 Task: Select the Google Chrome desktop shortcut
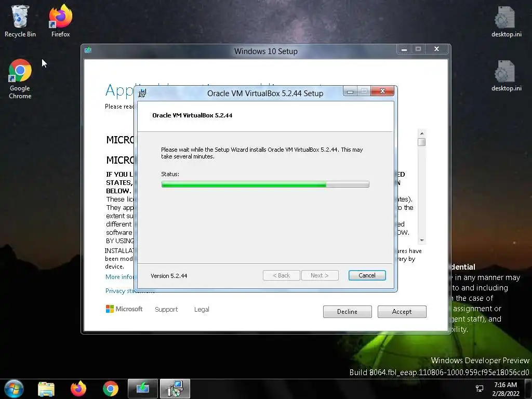20,79
